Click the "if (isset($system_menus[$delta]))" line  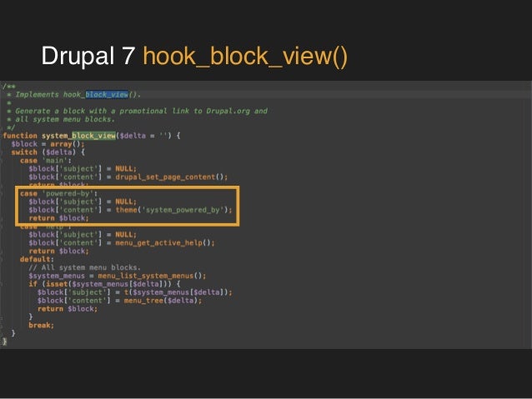(x=105, y=284)
